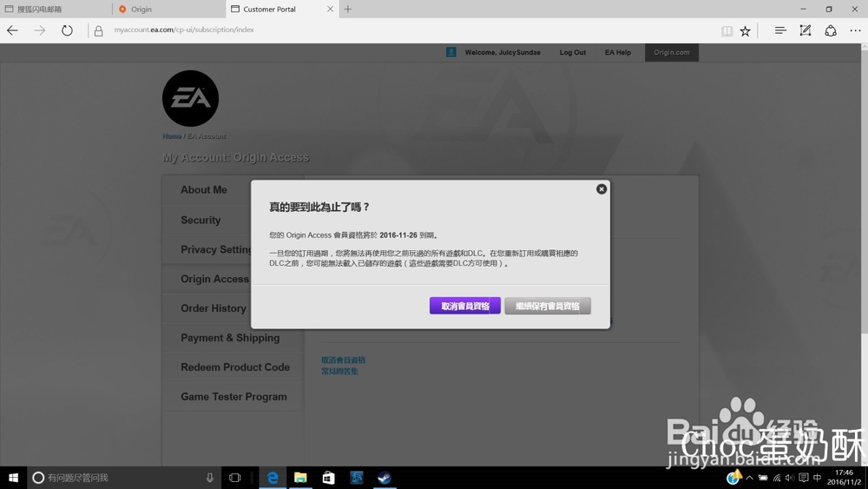
Task: Show hidden tray icons chevron
Action: pos(750,478)
